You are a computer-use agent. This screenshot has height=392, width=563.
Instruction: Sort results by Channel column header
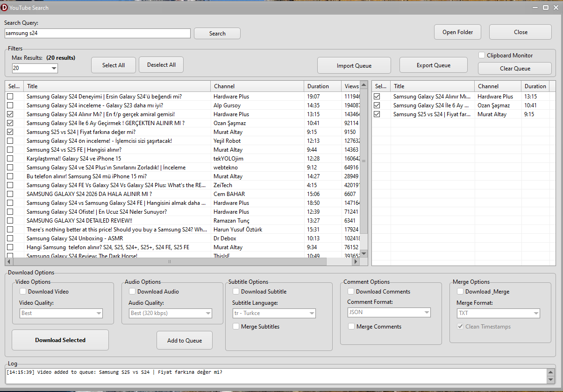[x=257, y=86]
